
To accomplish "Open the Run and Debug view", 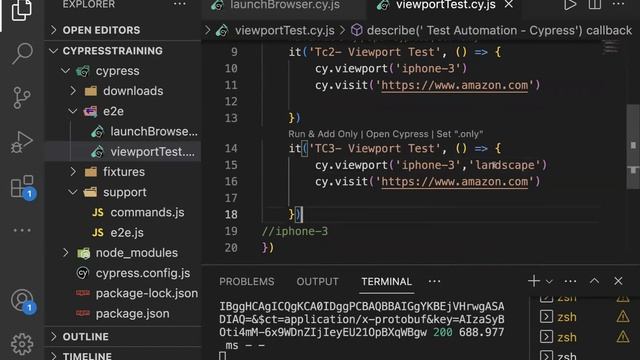I will pyautogui.click(x=22, y=142).
